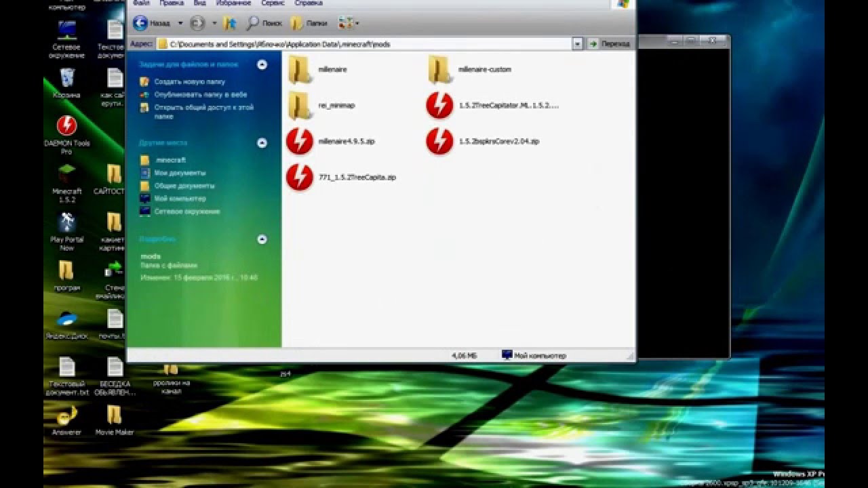Select the 1.5.2bspkrsCorev2.04.zip file
Viewport: 868px width, 488px height.
click(x=483, y=142)
